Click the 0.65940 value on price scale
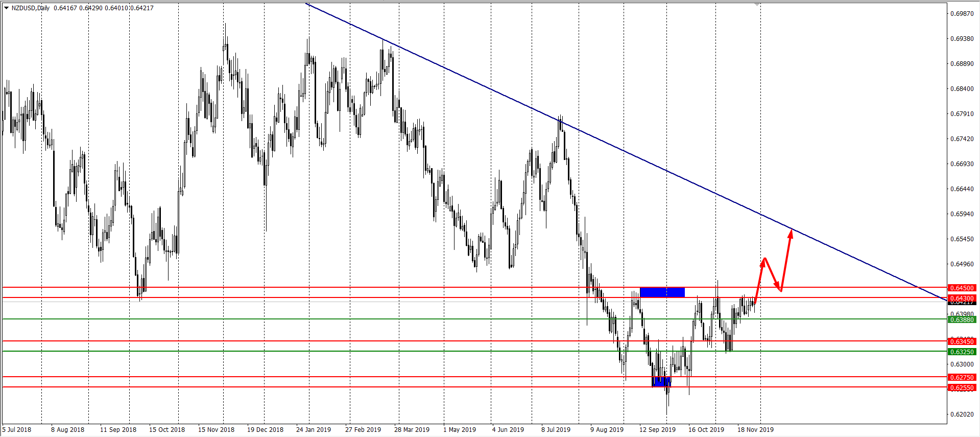This screenshot has width=980, height=437. 962,214
